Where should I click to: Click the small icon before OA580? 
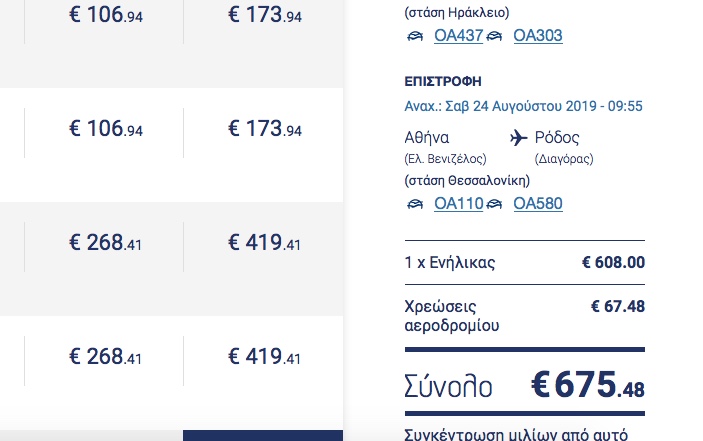(493, 205)
